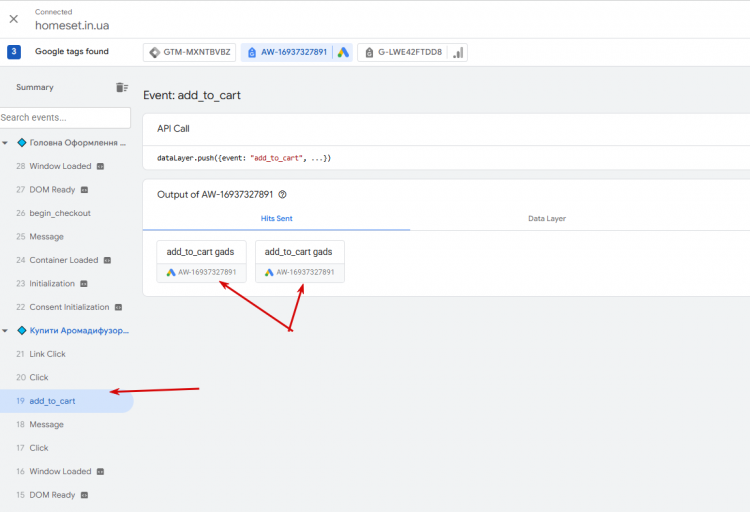Click the homeset.in.ua connected domain text
Viewport: 750px width, 512px height.
tap(72, 25)
